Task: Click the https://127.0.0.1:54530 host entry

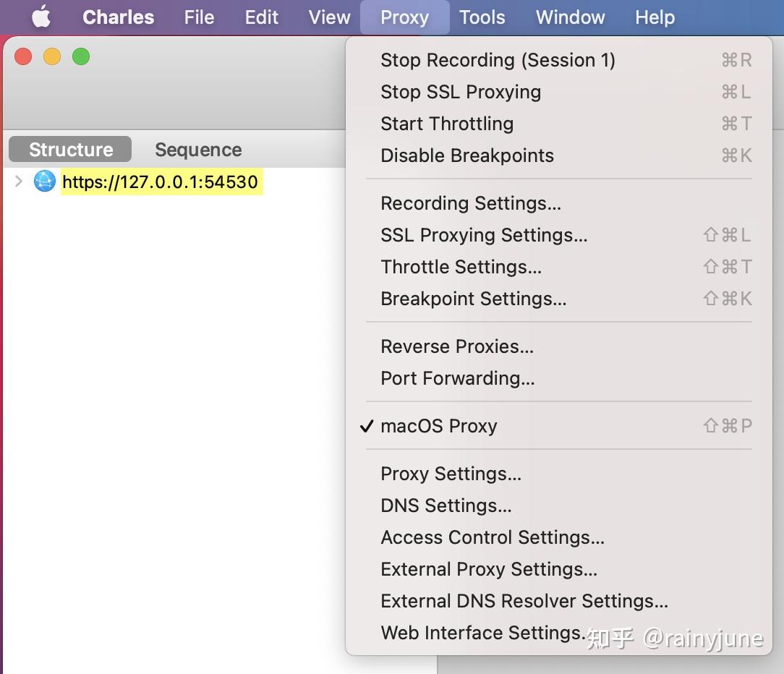Action: [x=160, y=182]
